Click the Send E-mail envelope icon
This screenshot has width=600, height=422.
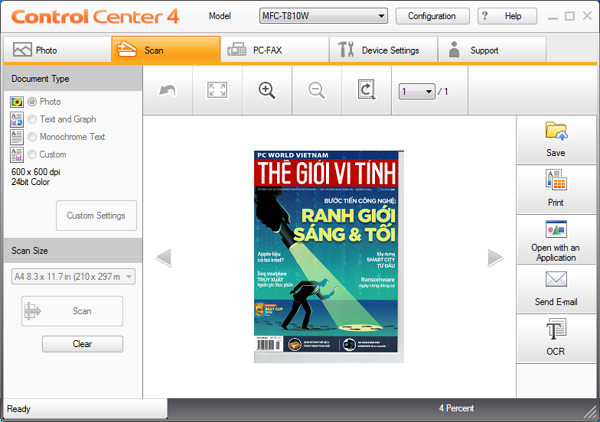(556, 279)
